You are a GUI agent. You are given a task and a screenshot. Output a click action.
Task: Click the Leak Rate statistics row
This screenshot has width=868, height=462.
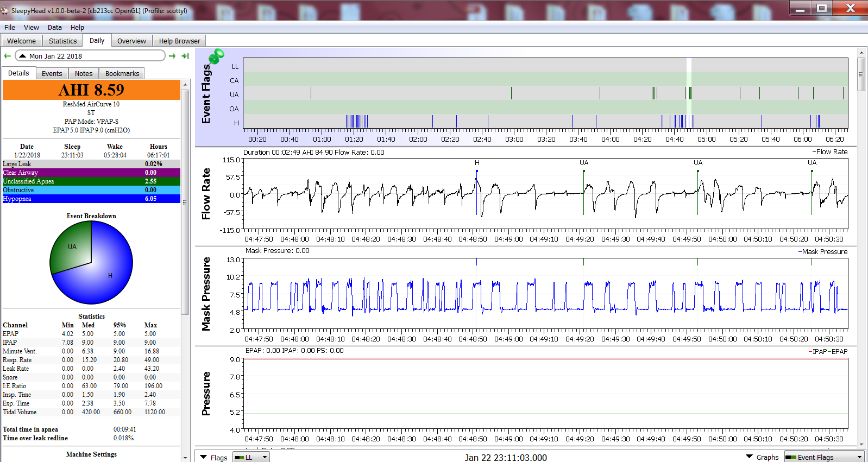[x=91, y=369]
